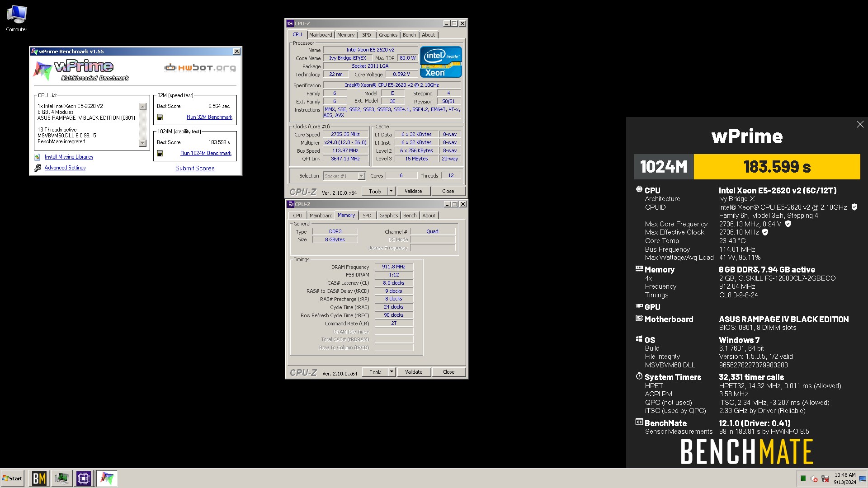Click Tools in the CPU-Z processor window

tap(375, 191)
